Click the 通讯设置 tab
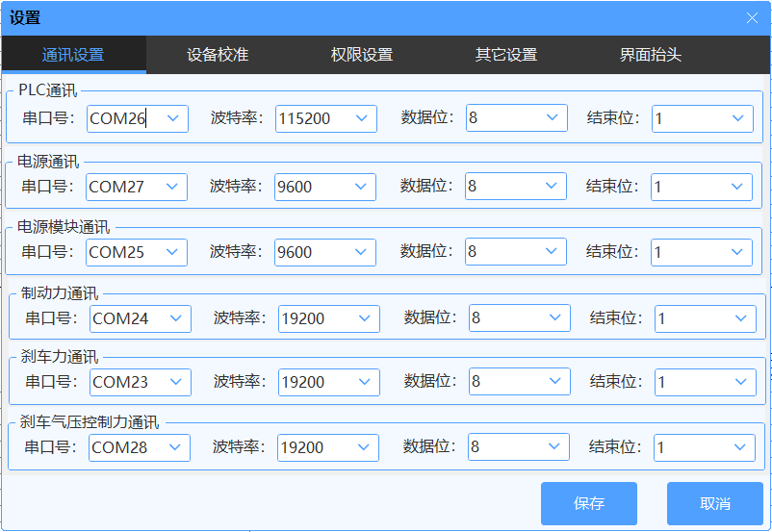772x532 pixels. (73, 55)
